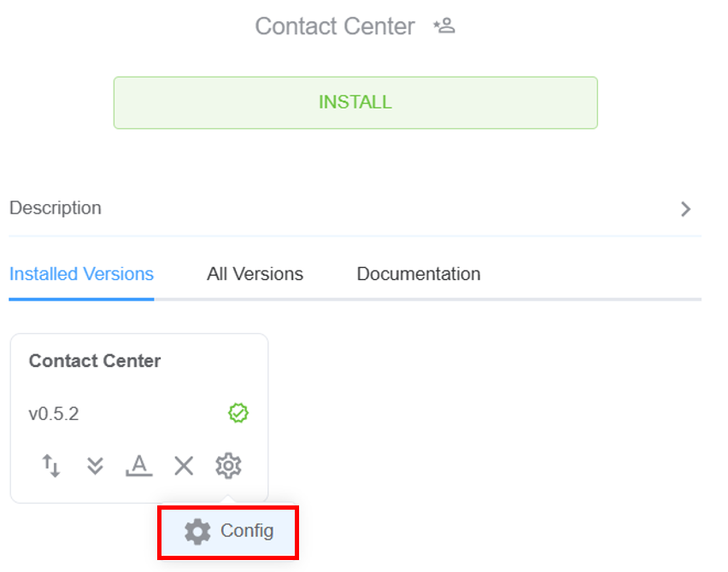Click the solid gear icon inside Config popup
This screenshot has width=728, height=572.
(x=197, y=531)
